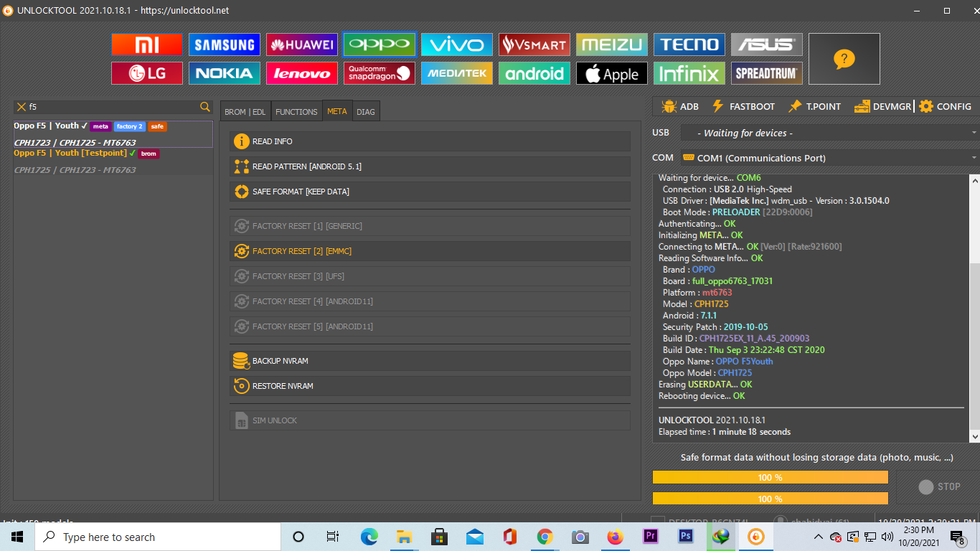This screenshot has height=551, width=980.
Task: Select the Qualcomm Snapdragon logo
Action: [x=380, y=73]
